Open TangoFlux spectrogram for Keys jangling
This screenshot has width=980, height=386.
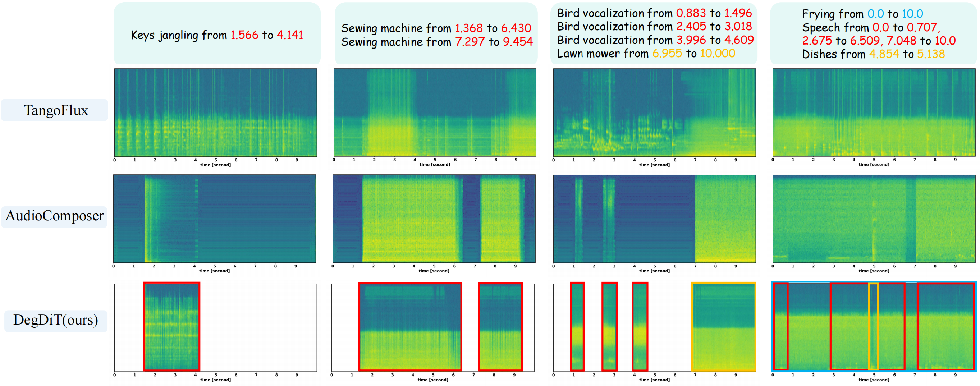coord(215,112)
